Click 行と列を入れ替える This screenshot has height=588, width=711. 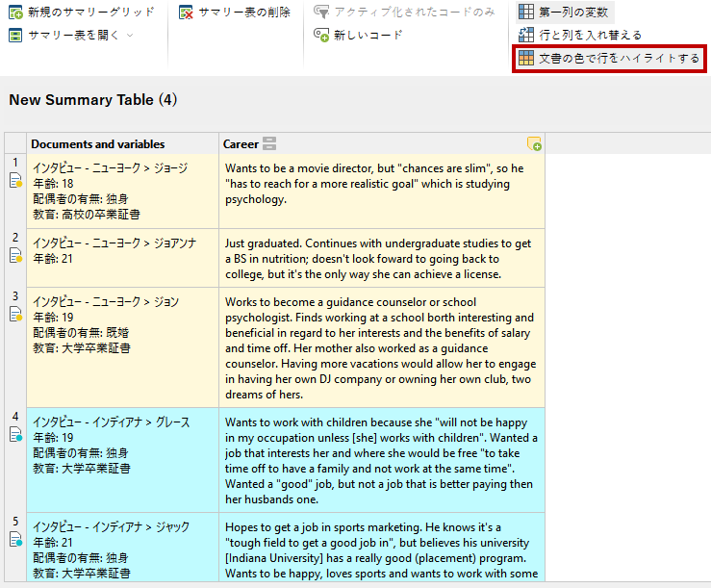click(580, 35)
